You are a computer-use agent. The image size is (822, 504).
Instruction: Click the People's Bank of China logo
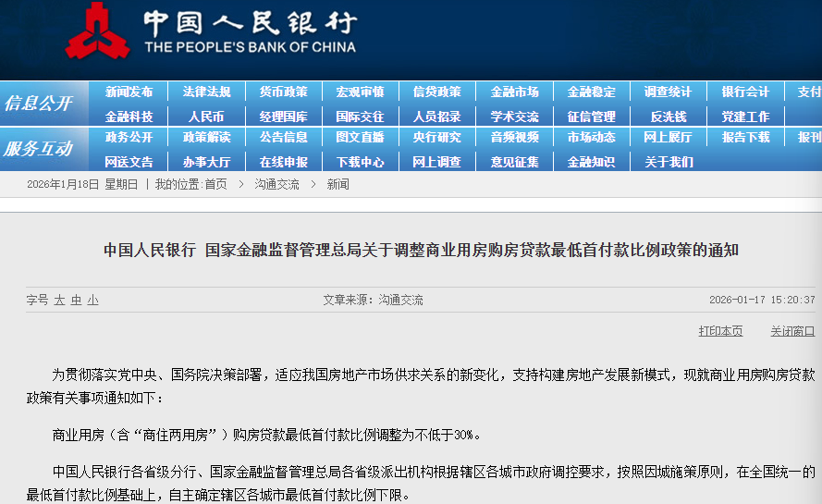tap(97, 31)
